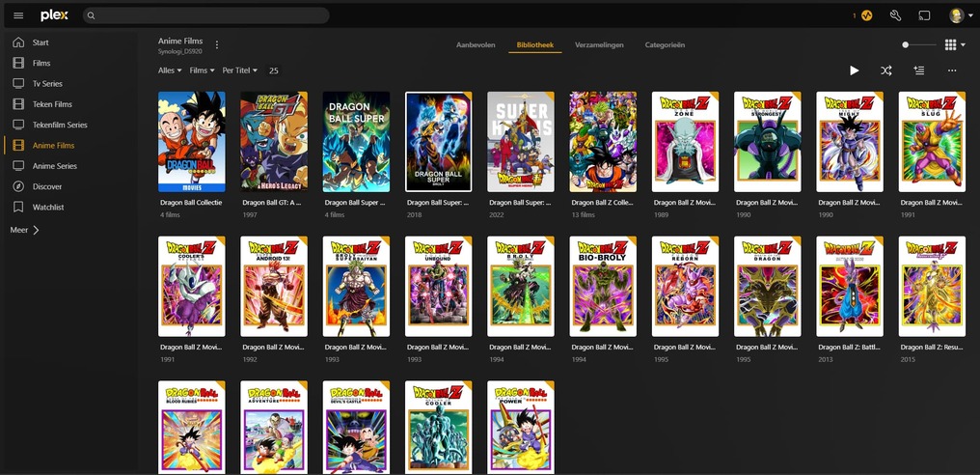Open Dragon Ball Z Collectie 13 films poster
This screenshot has height=475, width=980.
click(x=603, y=142)
